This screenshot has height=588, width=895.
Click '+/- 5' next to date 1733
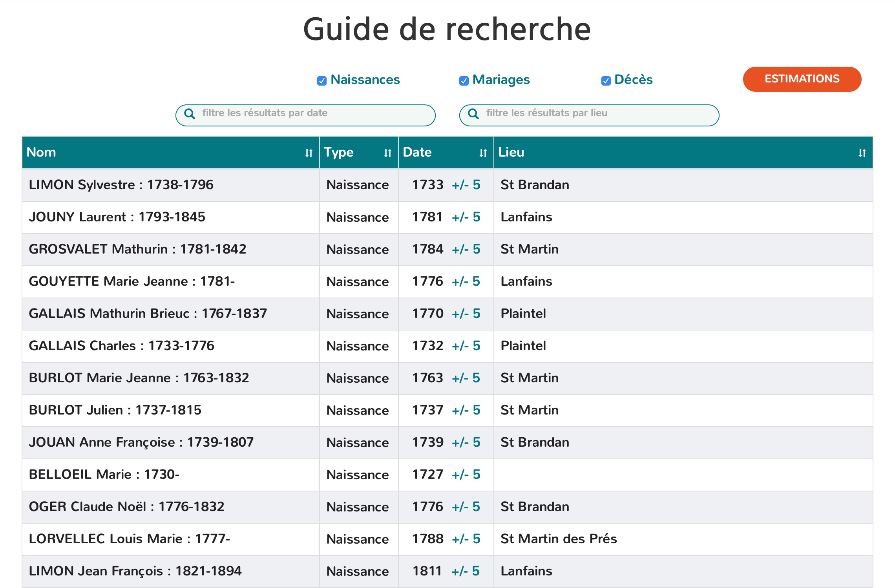(466, 185)
